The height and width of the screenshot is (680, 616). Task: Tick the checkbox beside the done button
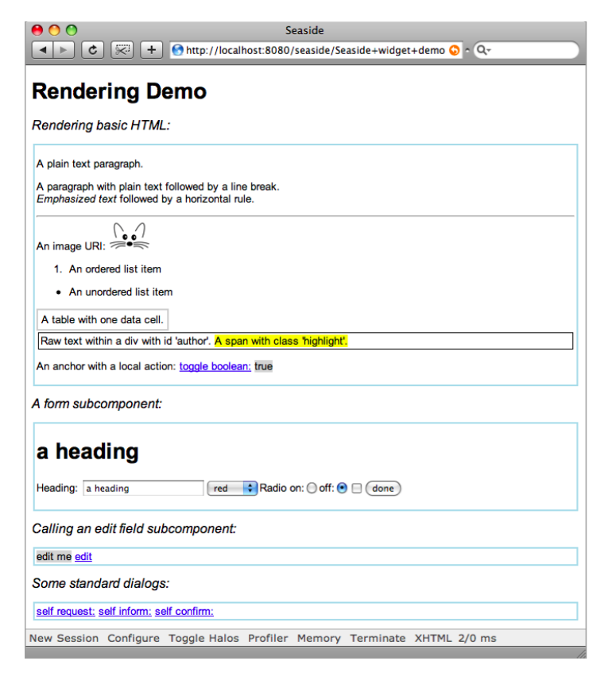357,489
